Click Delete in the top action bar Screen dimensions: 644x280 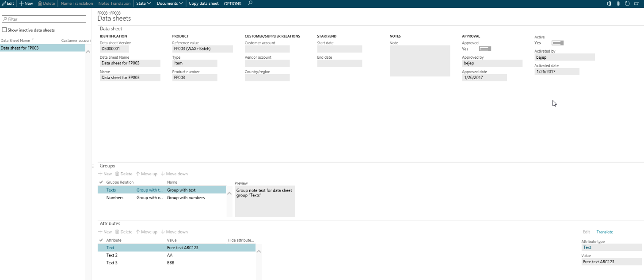pyautogui.click(x=46, y=4)
